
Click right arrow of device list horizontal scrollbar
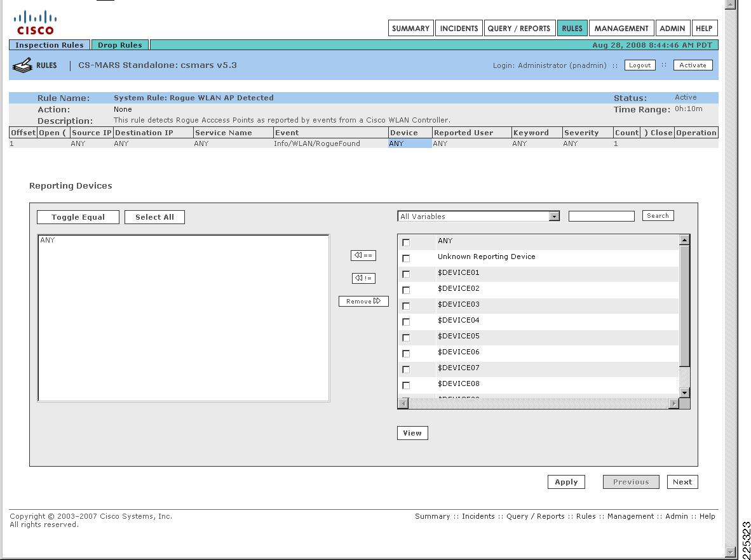tap(674, 403)
